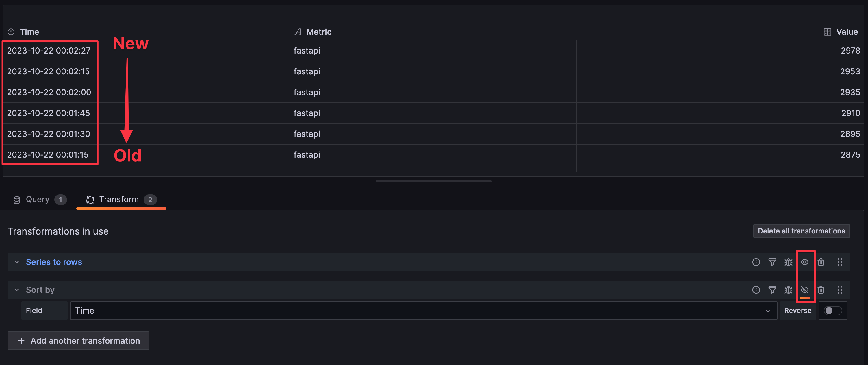Open info for Sort by transformation
The image size is (868, 365).
coord(756,290)
